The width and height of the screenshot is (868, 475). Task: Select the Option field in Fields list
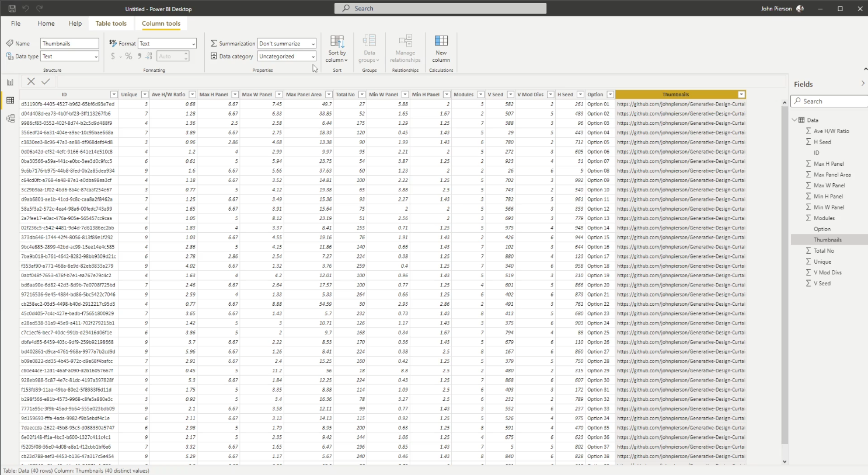click(x=822, y=229)
